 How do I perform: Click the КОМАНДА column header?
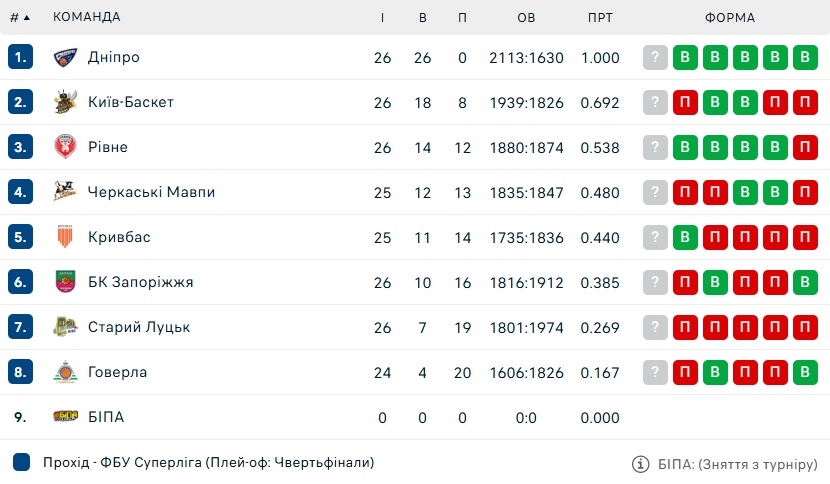(87, 17)
